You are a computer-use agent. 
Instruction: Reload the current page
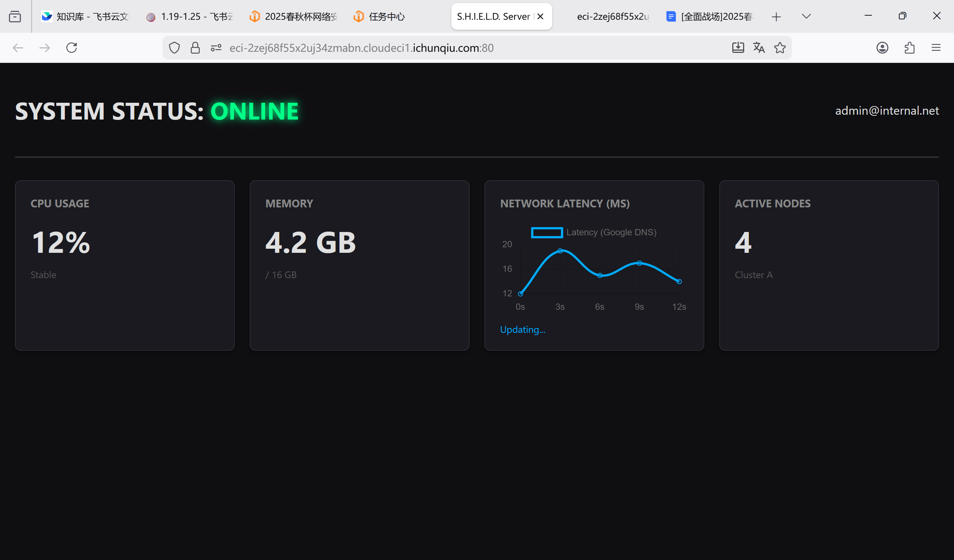point(72,48)
